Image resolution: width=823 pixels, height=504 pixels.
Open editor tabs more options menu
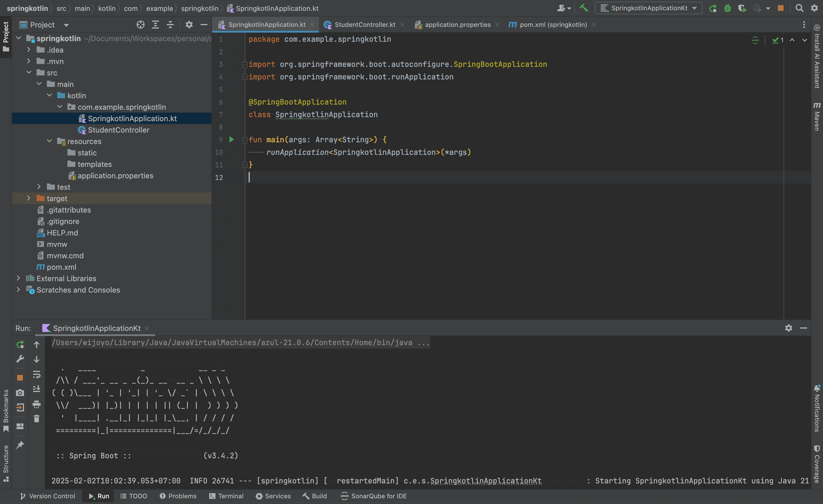click(x=804, y=24)
